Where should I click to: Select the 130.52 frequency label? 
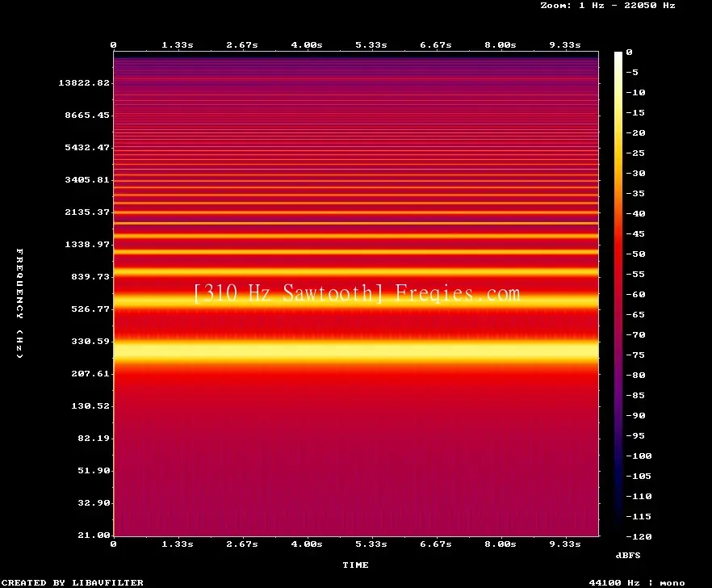coord(90,405)
